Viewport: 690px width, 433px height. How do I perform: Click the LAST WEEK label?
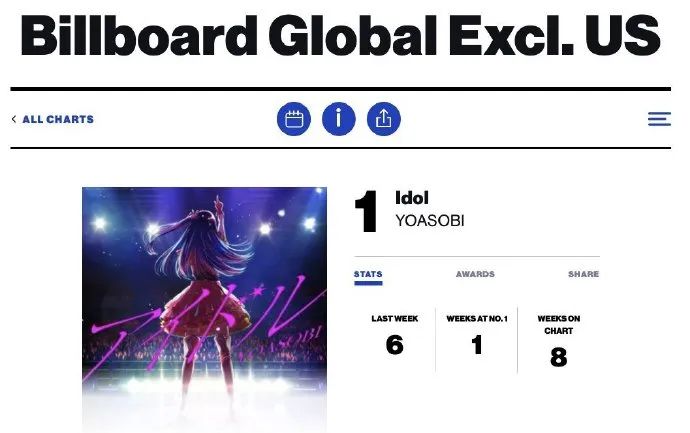tap(395, 319)
